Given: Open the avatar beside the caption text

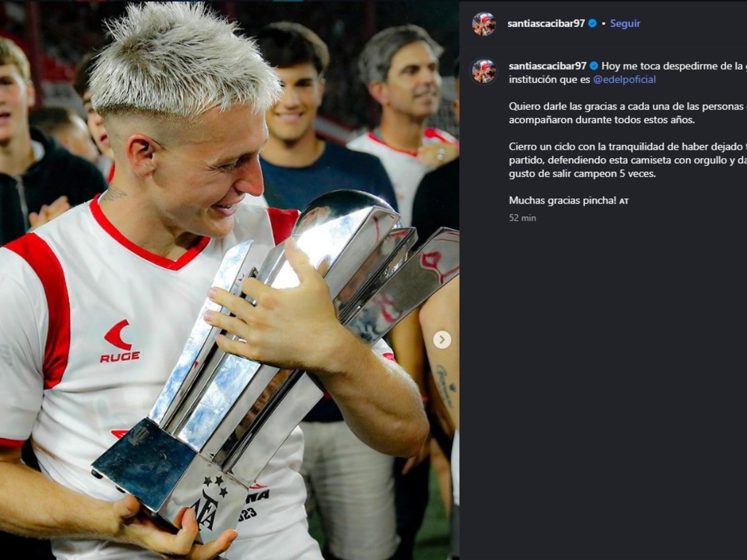Looking at the screenshot, I should point(484,71).
